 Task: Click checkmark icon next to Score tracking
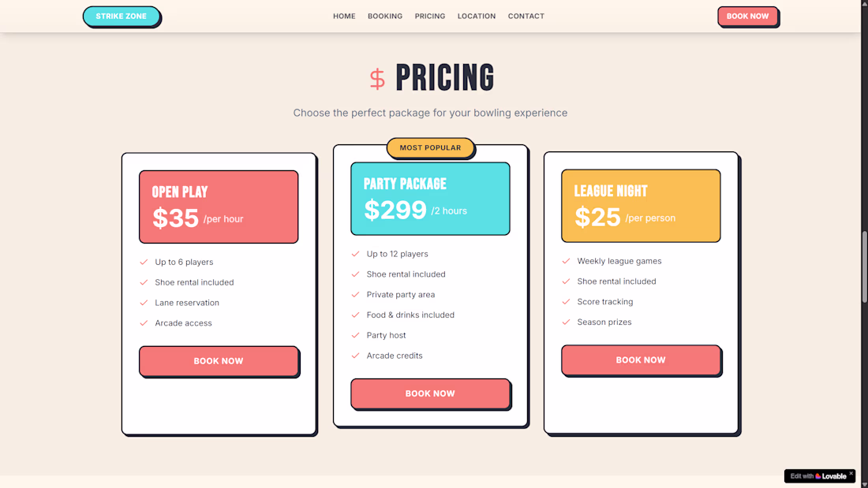(x=566, y=302)
